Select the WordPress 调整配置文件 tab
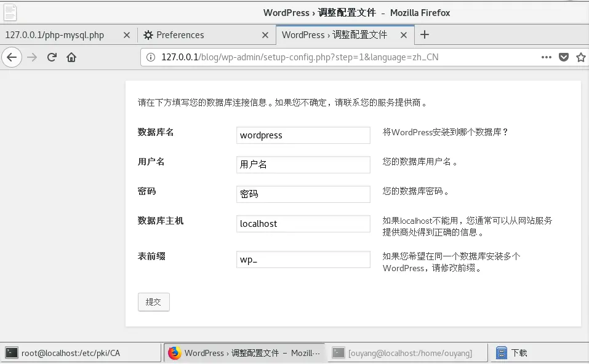This screenshot has width=589, height=364. point(345,35)
